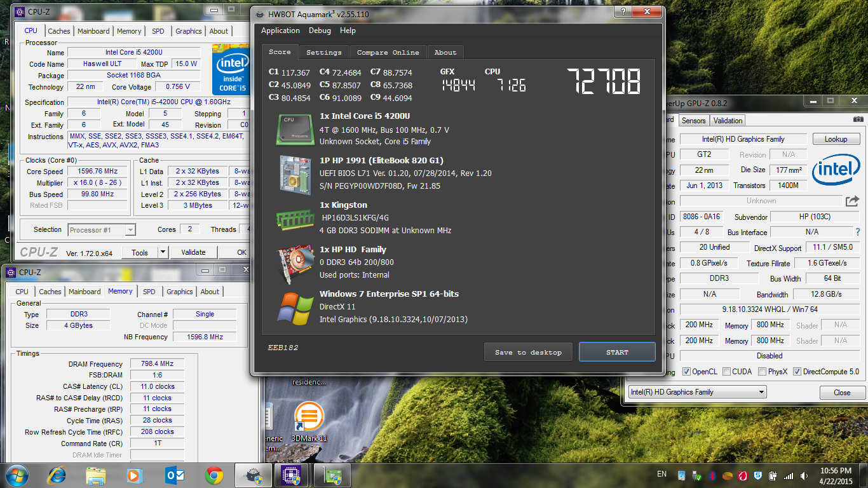This screenshot has width=868, height=488.
Task: Open the Processor #1 selection dropdown
Action: click(x=102, y=230)
